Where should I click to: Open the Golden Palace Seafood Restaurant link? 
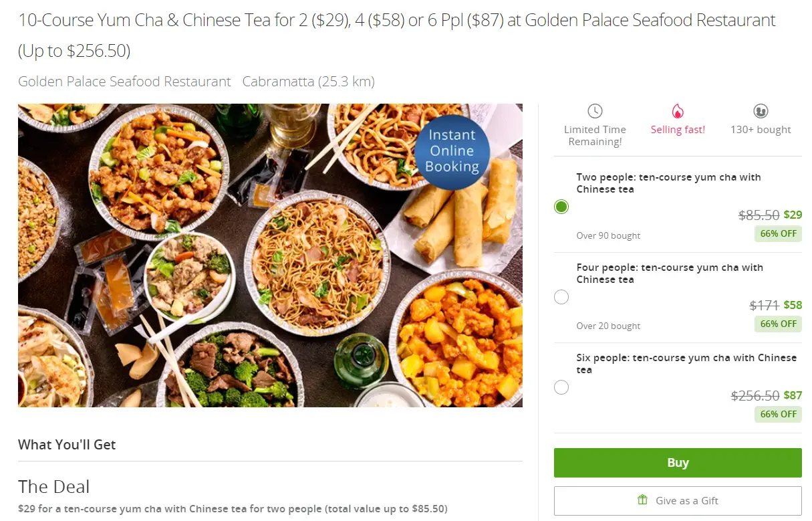coord(124,82)
